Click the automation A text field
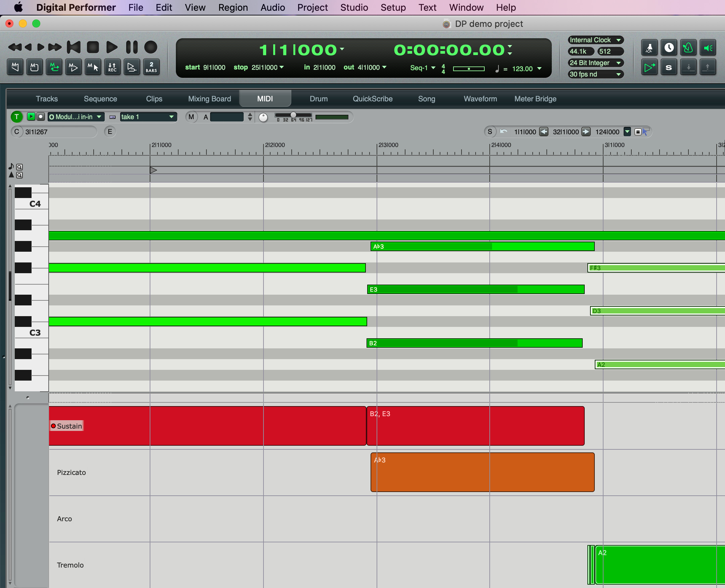 pyautogui.click(x=227, y=117)
